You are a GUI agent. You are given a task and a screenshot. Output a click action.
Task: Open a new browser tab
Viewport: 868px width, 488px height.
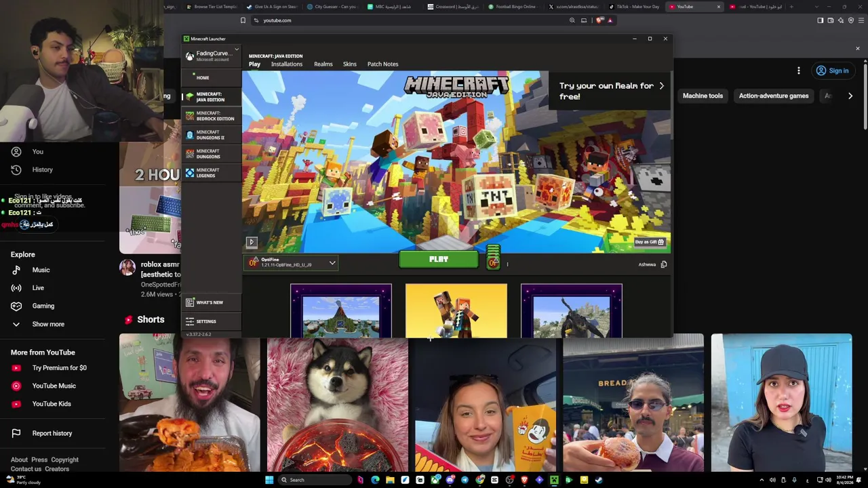[x=791, y=7]
